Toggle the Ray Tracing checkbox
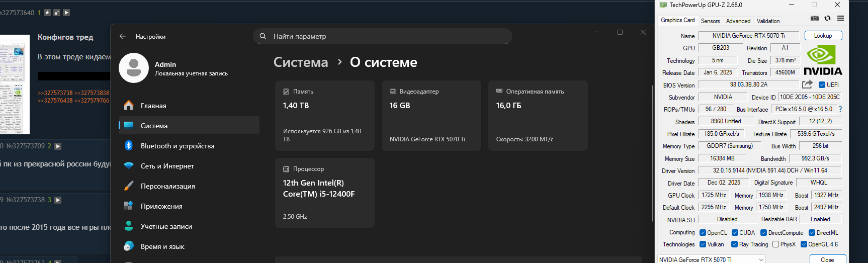Image resolution: width=868 pixels, height=263 pixels. tap(735, 244)
